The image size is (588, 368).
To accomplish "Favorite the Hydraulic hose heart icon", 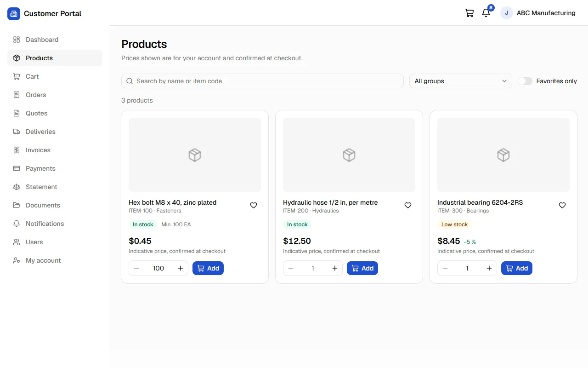I will [x=408, y=206].
